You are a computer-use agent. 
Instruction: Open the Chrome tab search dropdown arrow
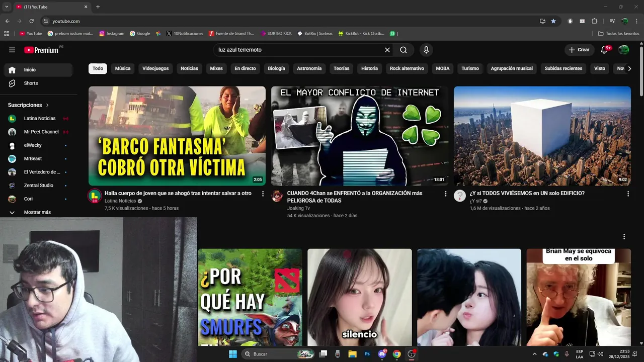pyautogui.click(x=7, y=7)
